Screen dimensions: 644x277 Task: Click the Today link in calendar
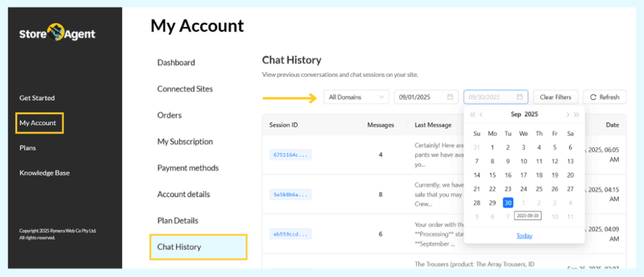524,235
